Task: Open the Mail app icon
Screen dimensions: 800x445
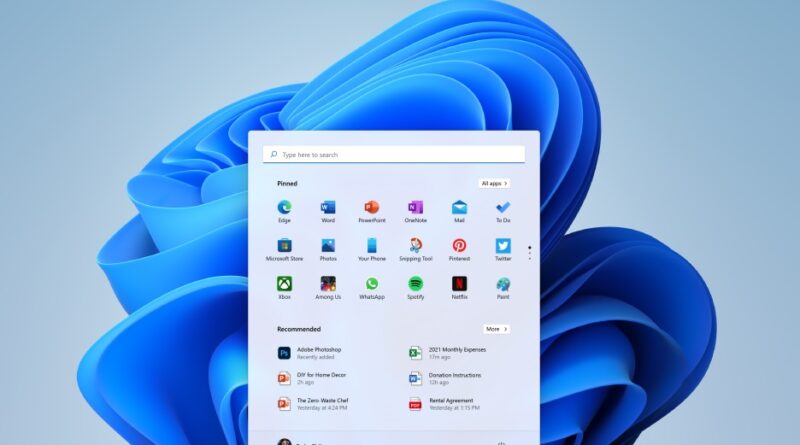Action: pos(459,211)
